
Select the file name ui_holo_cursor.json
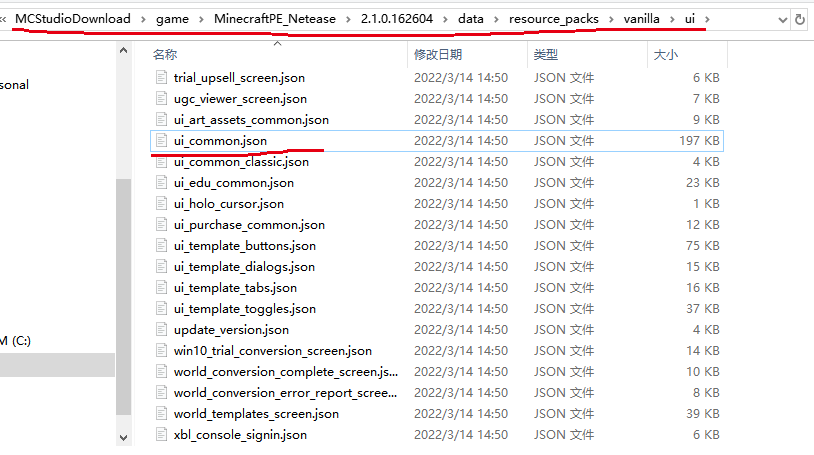(x=229, y=204)
